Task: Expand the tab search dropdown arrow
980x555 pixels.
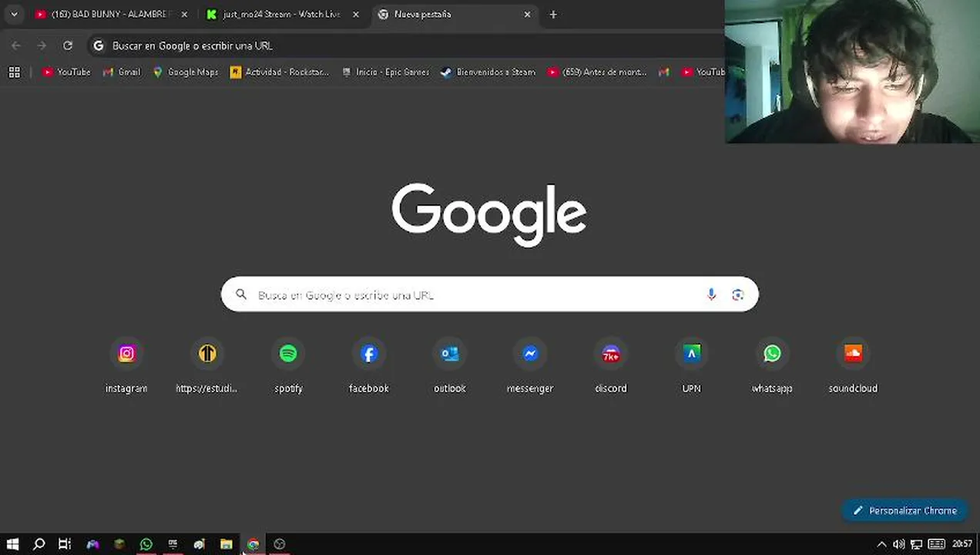Action: 14,14
